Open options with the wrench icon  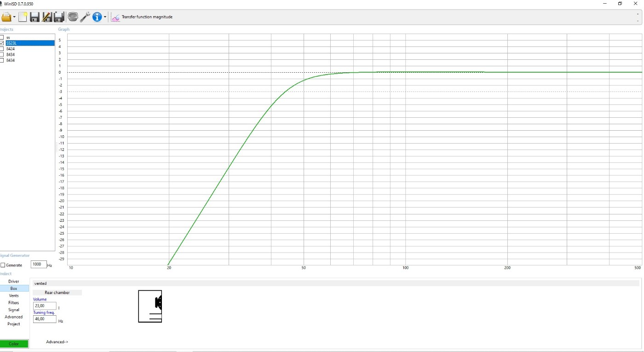pyautogui.click(x=85, y=17)
